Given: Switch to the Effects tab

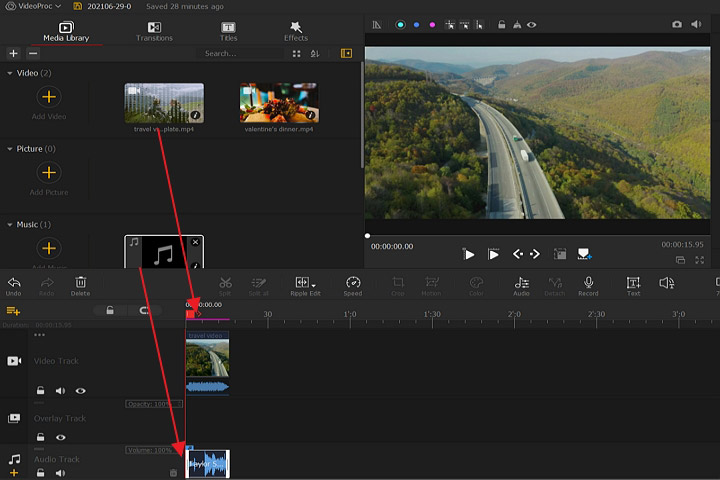Looking at the screenshot, I should coord(296,31).
